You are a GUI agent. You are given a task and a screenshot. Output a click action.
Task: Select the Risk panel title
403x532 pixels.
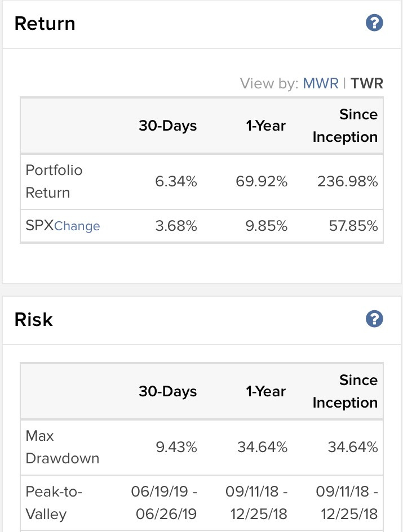pos(34,319)
